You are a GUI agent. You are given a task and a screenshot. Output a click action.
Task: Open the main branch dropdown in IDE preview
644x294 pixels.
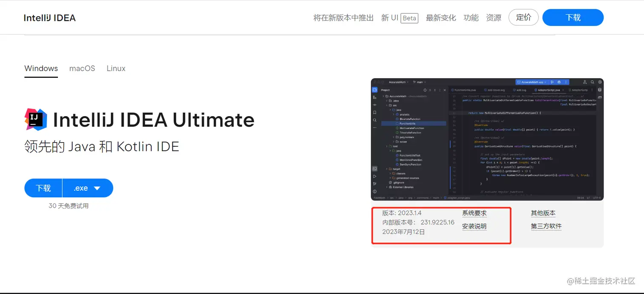(x=419, y=82)
